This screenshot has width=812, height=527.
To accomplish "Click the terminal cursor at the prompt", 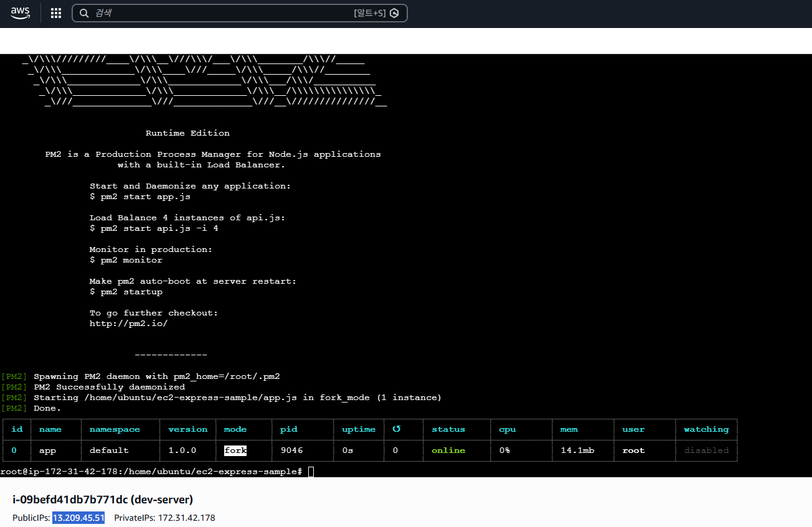I will pyautogui.click(x=311, y=472).
